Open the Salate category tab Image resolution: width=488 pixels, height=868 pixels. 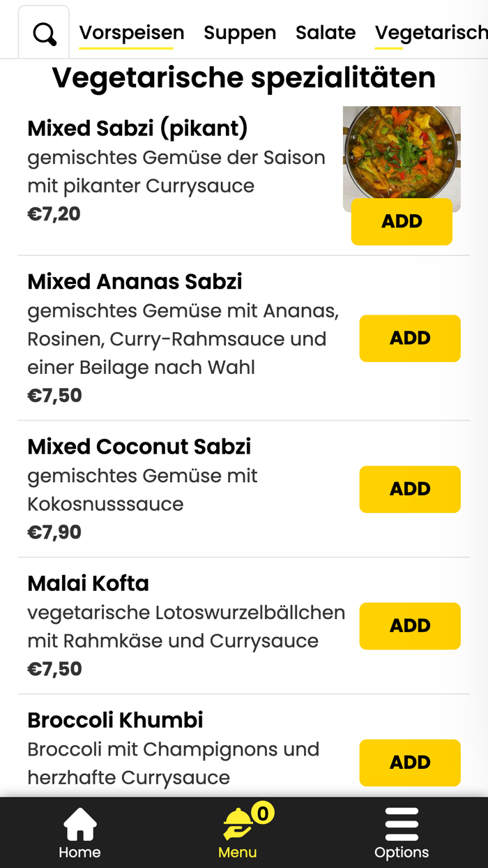(x=325, y=32)
